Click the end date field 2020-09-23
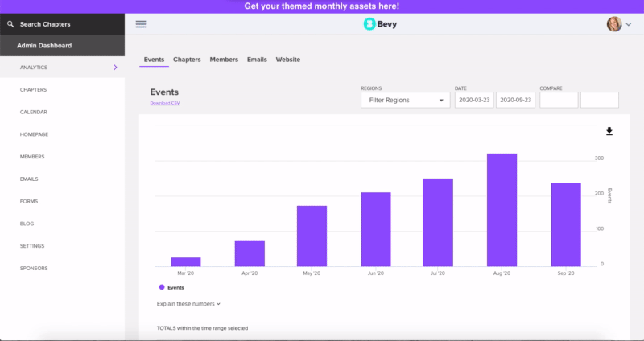 [515, 100]
